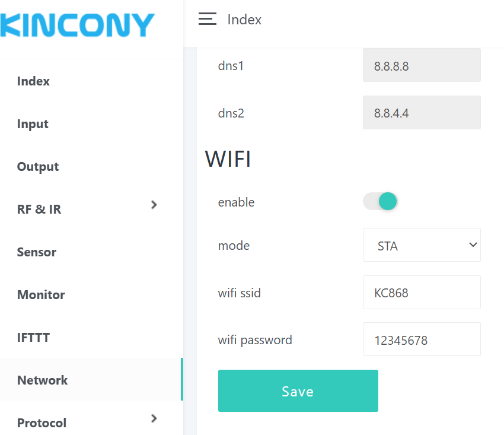Viewport: 504px width, 435px height.
Task: Expand the RF & IR submenu arrow
Action: click(154, 205)
